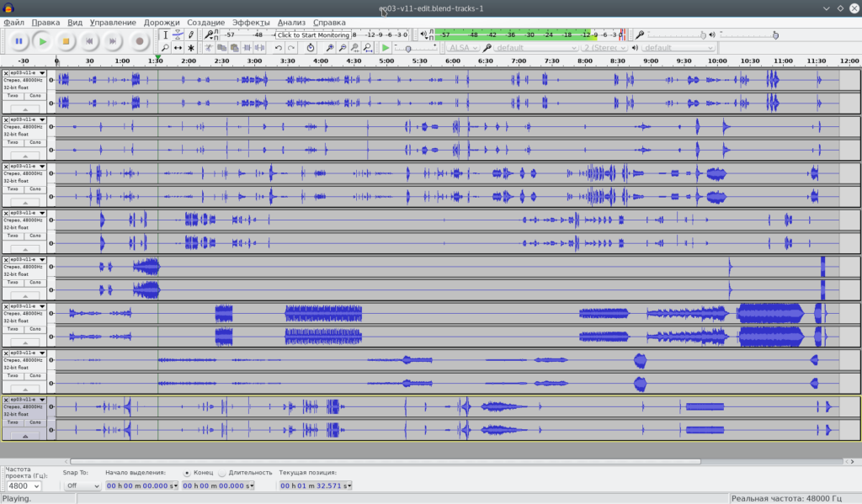Open the 2 (Stereo) channels dropdown
The height and width of the screenshot is (504, 862).
604,48
